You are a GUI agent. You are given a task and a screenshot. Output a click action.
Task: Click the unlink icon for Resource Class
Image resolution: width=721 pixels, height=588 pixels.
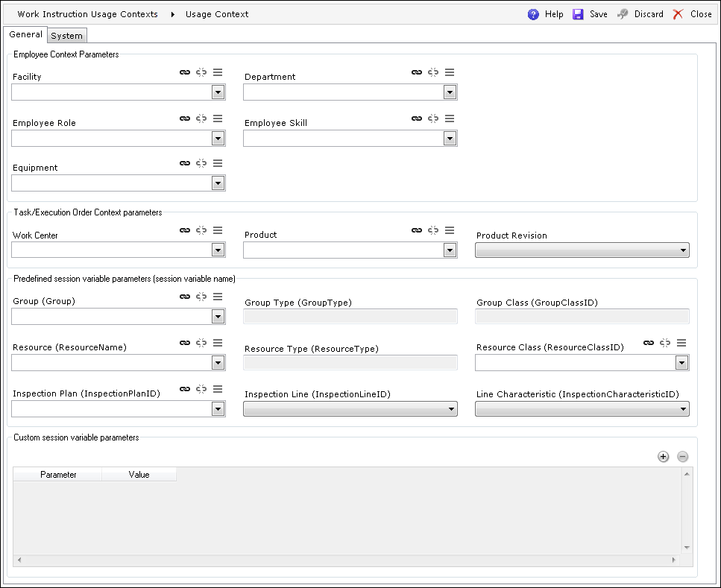click(x=665, y=343)
